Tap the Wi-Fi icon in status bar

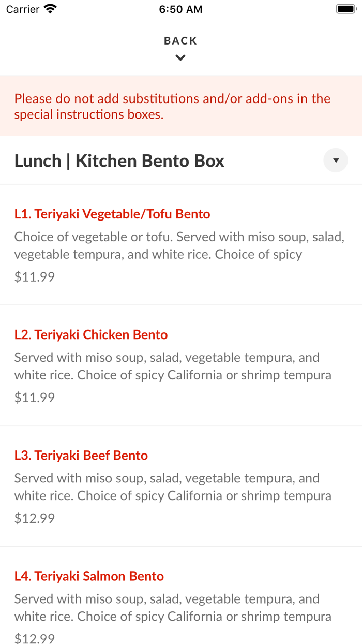(x=51, y=9)
